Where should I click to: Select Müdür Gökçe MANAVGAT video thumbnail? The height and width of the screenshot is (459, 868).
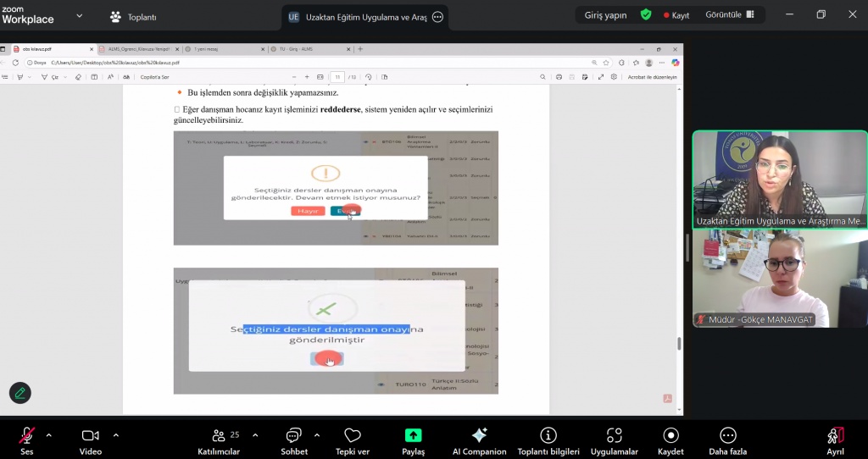click(x=780, y=279)
